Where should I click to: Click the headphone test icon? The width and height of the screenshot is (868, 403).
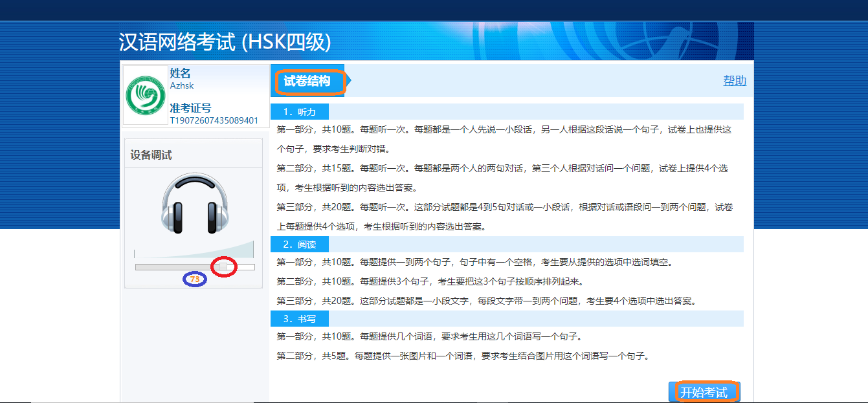tap(194, 203)
